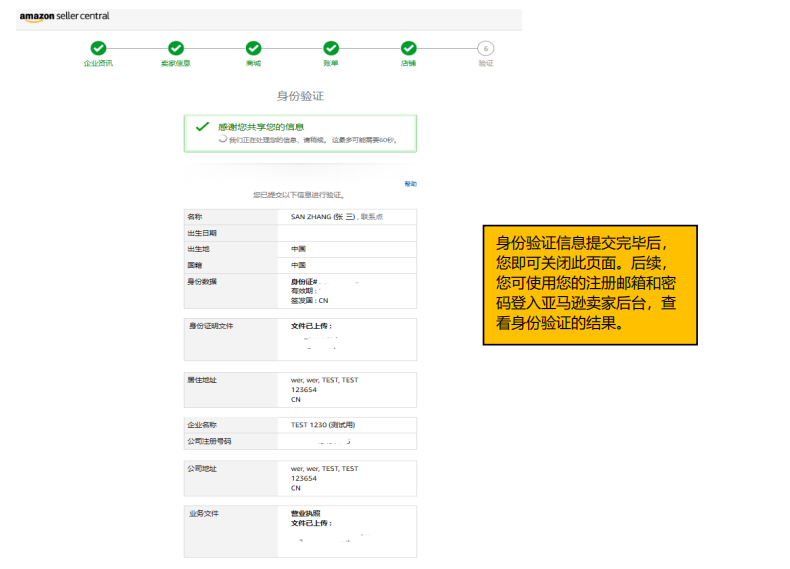The width and height of the screenshot is (790, 569).
Task: Click the large green tick in confirmation banner
Action: pyautogui.click(x=202, y=127)
